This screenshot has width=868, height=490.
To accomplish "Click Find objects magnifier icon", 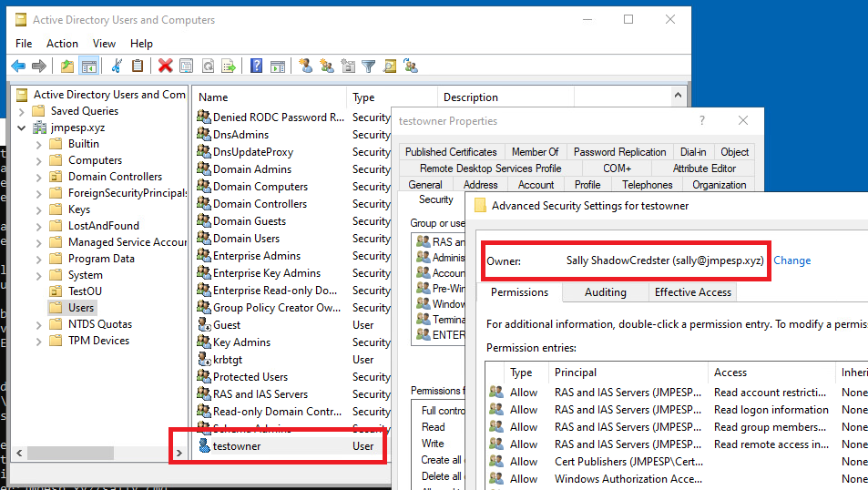I will click(390, 66).
